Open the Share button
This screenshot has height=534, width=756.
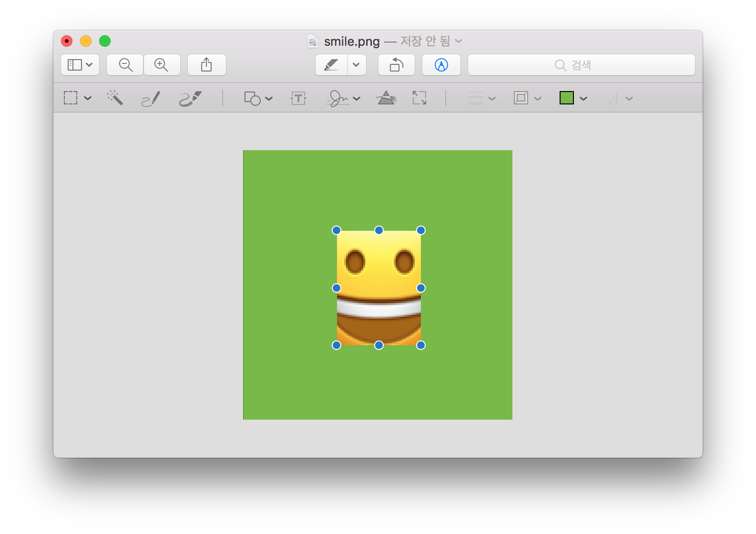click(x=206, y=65)
